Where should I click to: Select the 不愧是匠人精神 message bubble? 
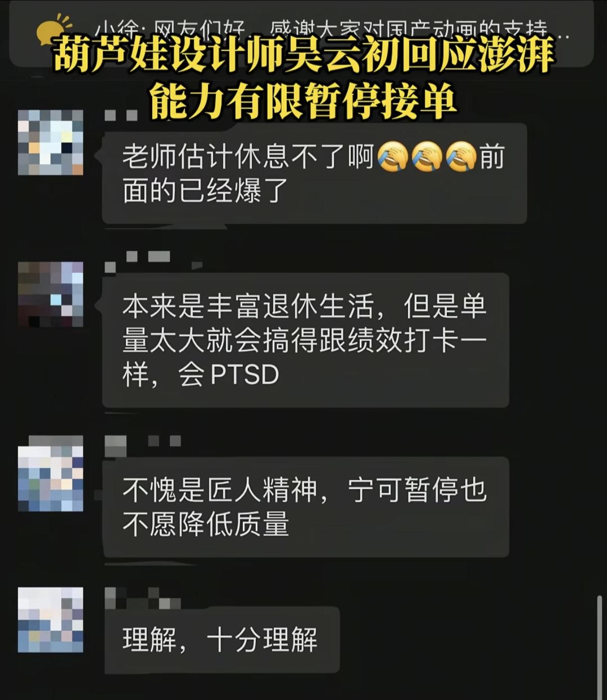tap(305, 507)
